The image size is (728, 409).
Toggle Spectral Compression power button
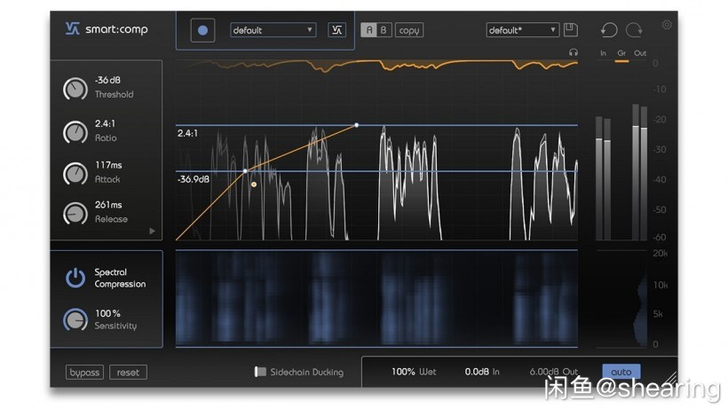[75, 278]
